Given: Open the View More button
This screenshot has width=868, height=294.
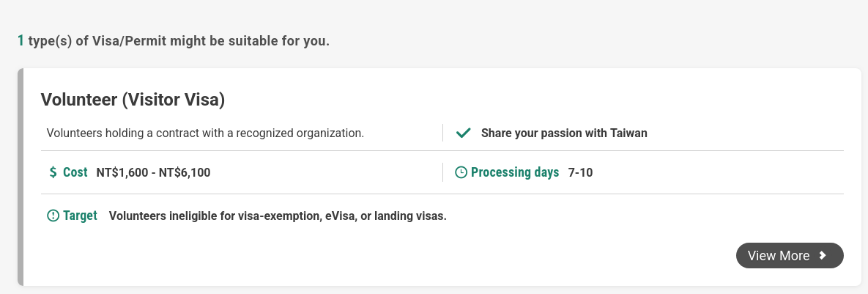Looking at the screenshot, I should coord(789,255).
